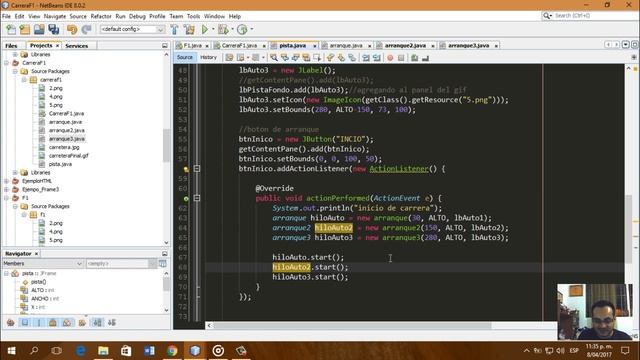Open Chrome from the Windows taskbar
This screenshot has width=640, height=360.
coord(172,351)
